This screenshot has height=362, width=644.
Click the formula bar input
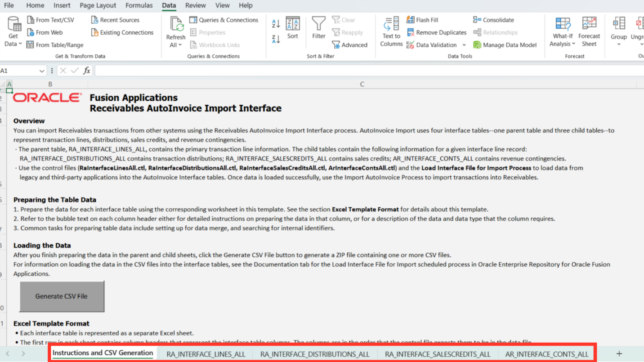coord(369,71)
